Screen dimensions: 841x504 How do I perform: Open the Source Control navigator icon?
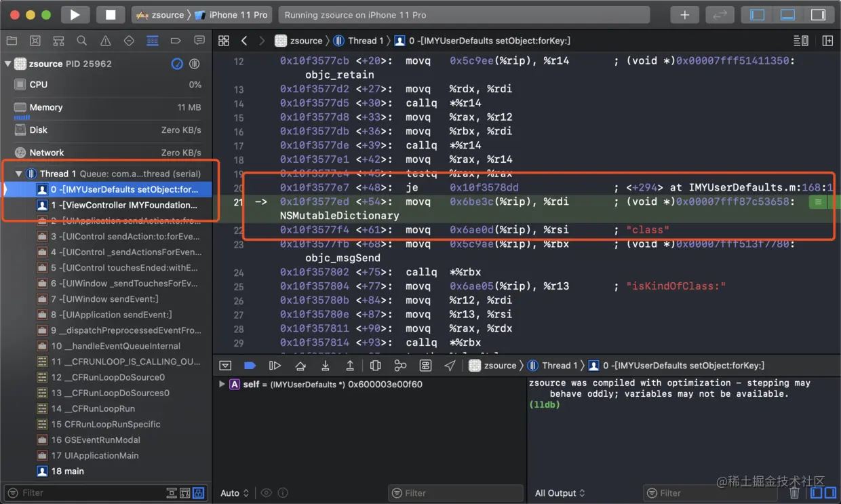point(35,41)
